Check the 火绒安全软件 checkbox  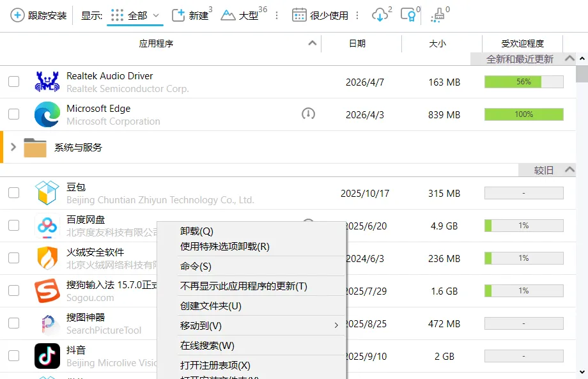tap(14, 258)
